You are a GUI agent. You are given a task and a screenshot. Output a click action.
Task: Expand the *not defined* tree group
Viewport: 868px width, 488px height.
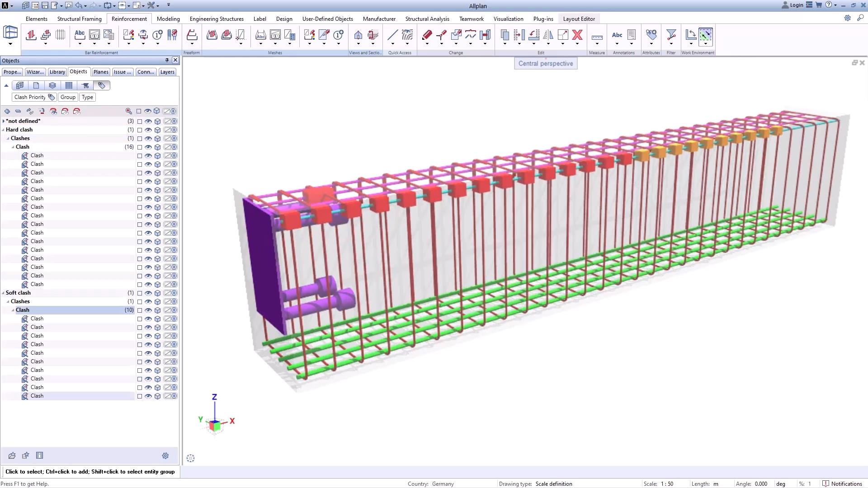tap(4, 121)
